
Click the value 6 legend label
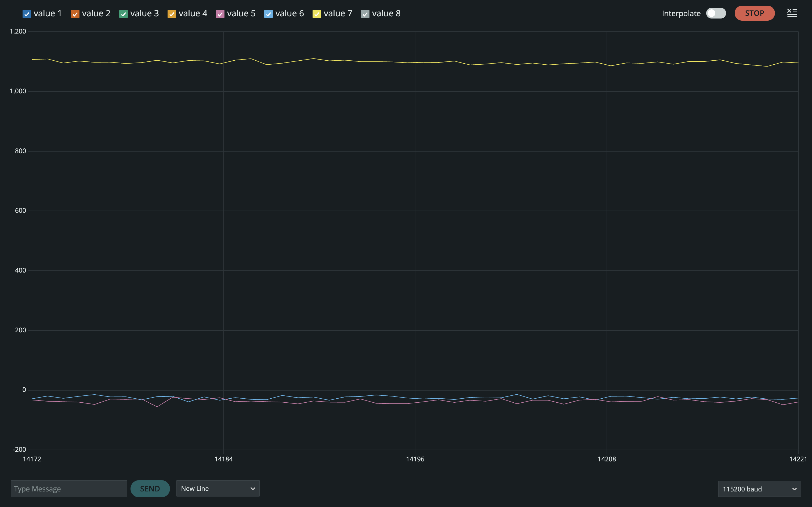coord(289,13)
